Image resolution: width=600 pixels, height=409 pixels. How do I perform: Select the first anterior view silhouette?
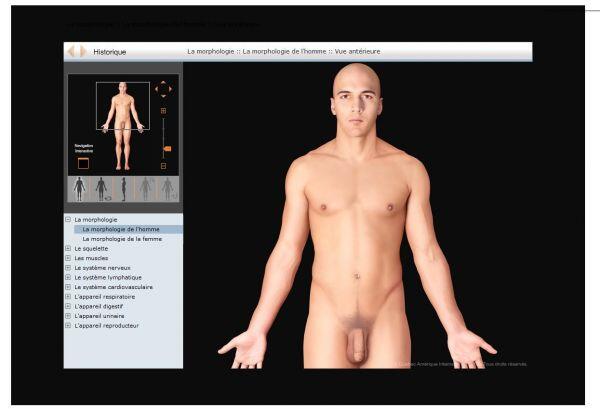point(79,188)
